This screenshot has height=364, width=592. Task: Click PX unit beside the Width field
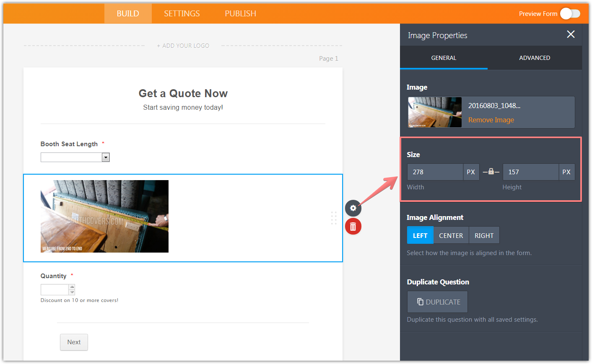point(471,172)
